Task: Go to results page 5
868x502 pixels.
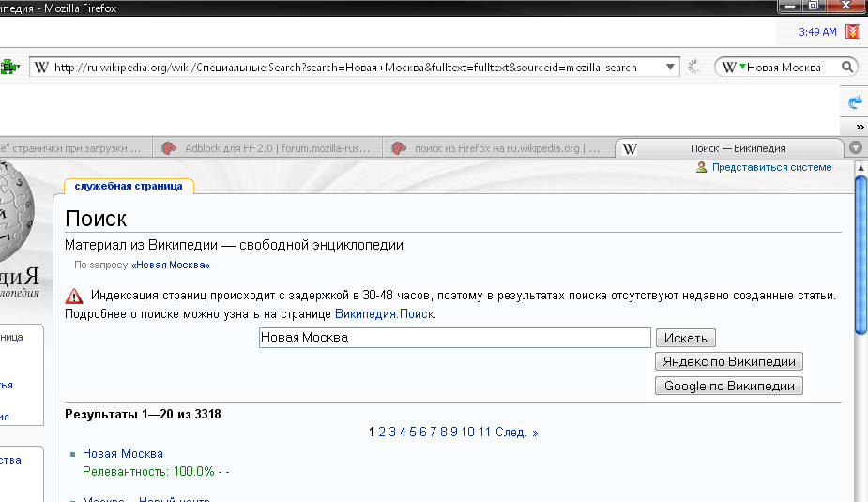Action: 412,433
